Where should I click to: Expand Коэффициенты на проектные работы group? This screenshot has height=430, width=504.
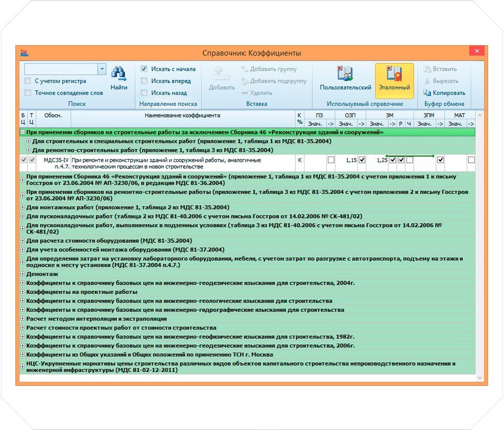(x=23, y=292)
